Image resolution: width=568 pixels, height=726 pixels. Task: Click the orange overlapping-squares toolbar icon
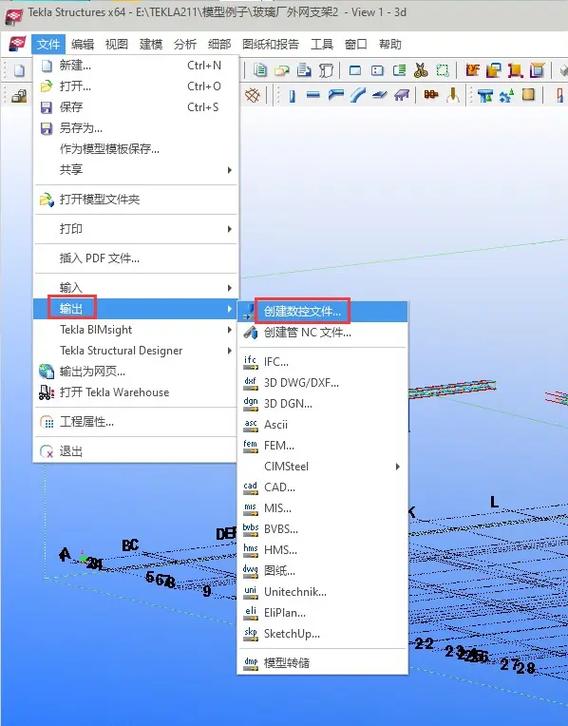[493, 70]
